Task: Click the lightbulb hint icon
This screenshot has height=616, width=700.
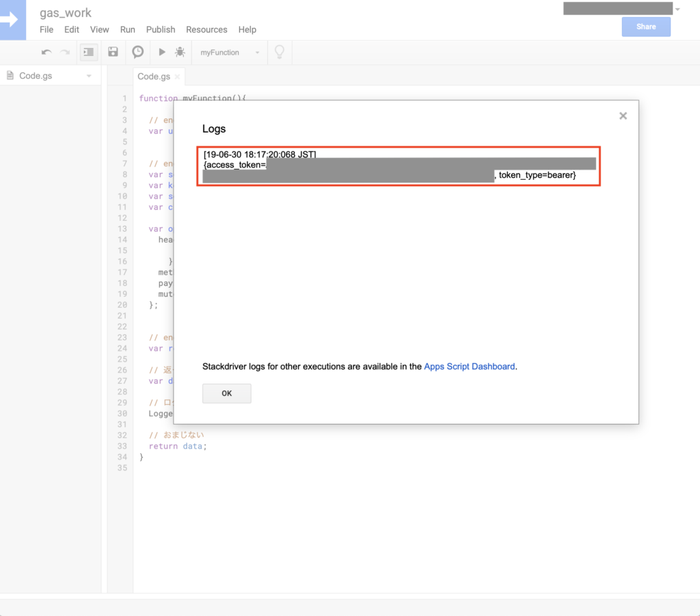Action: tap(280, 52)
